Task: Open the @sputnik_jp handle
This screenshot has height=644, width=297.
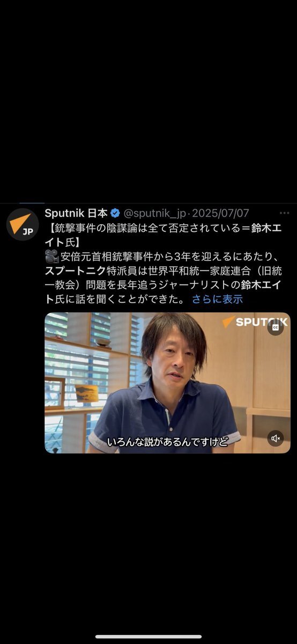Action: click(156, 213)
